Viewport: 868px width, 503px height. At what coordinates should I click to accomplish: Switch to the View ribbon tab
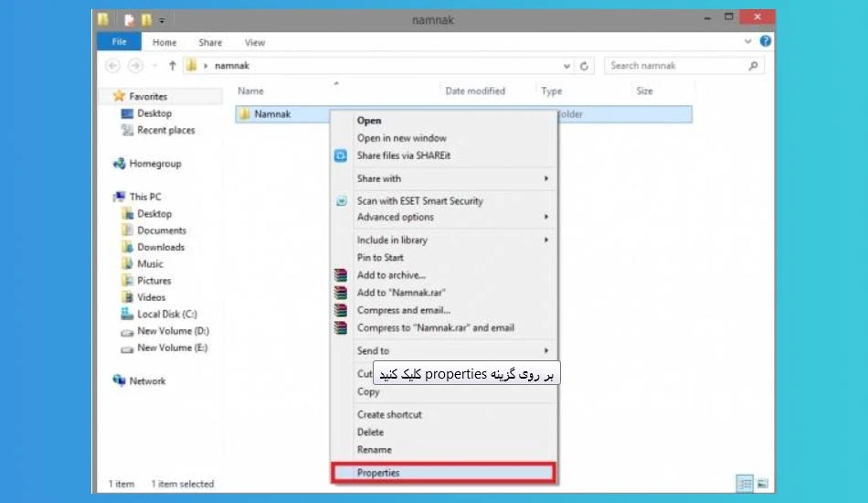point(255,42)
